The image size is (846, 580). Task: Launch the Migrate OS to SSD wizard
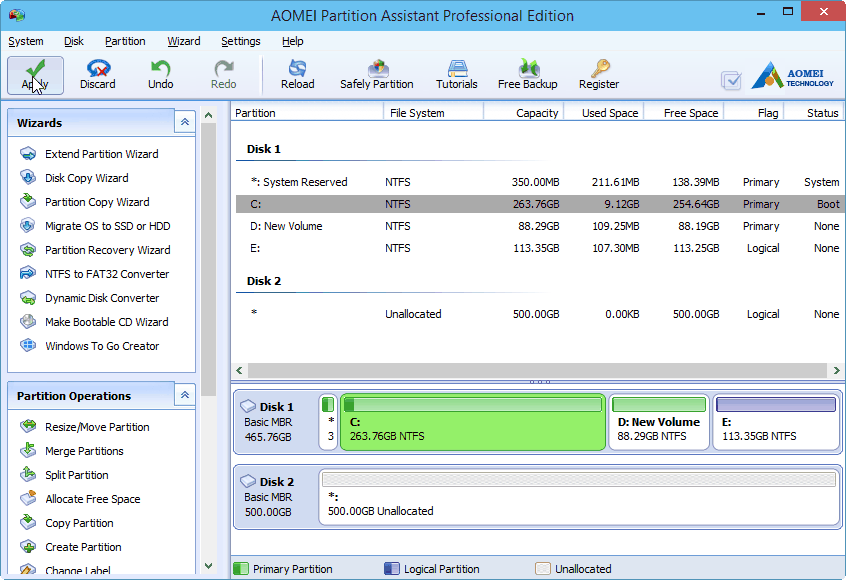[107, 226]
